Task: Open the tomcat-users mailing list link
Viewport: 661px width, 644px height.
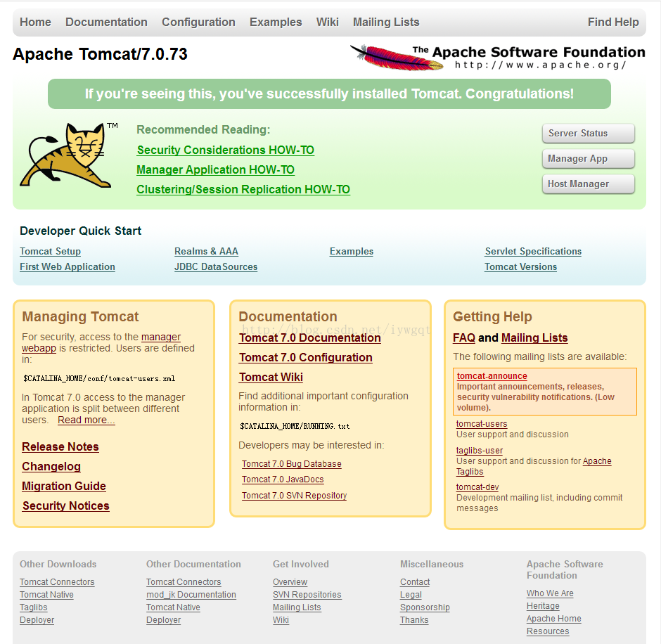Action: (482, 424)
